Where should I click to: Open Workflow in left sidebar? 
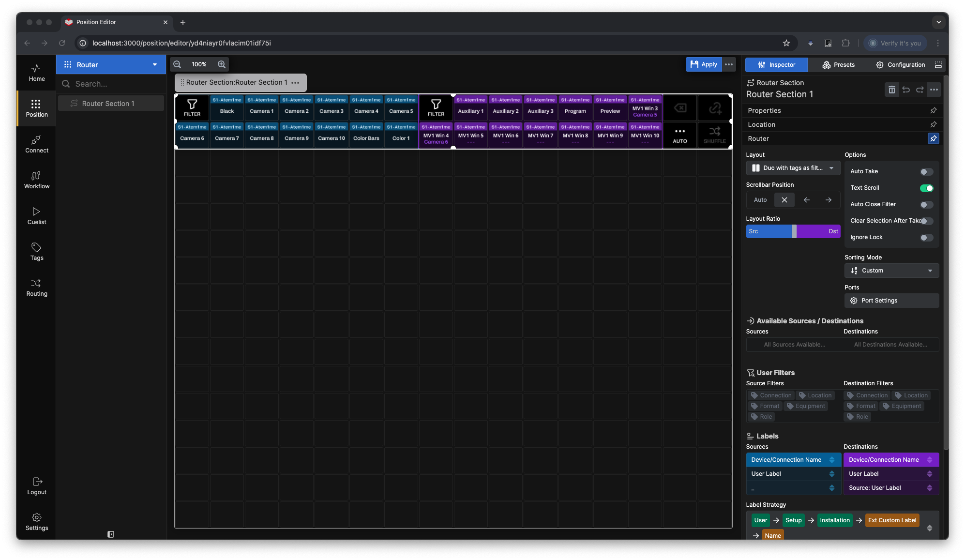coord(37,180)
